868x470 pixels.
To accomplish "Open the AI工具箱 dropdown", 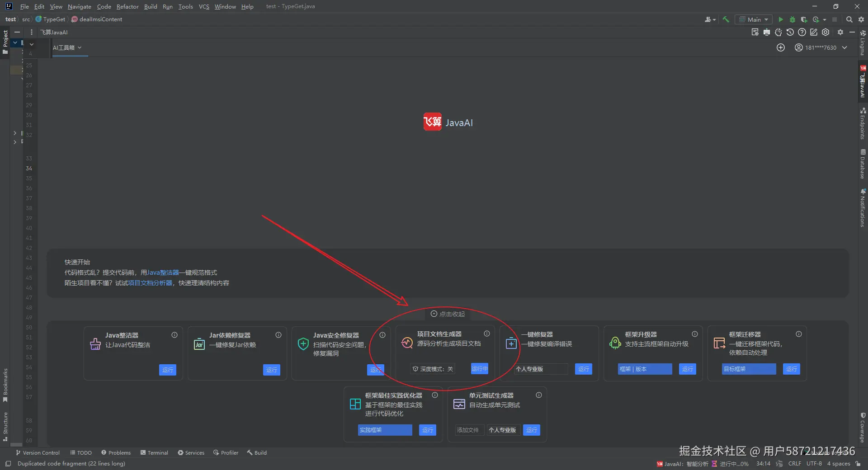I will 67,47.
